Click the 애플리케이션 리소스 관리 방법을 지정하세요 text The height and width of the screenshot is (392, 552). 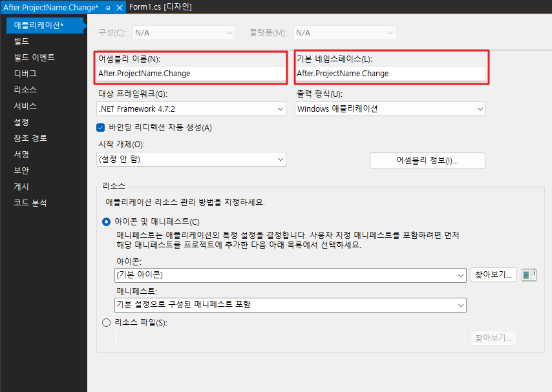click(x=185, y=202)
